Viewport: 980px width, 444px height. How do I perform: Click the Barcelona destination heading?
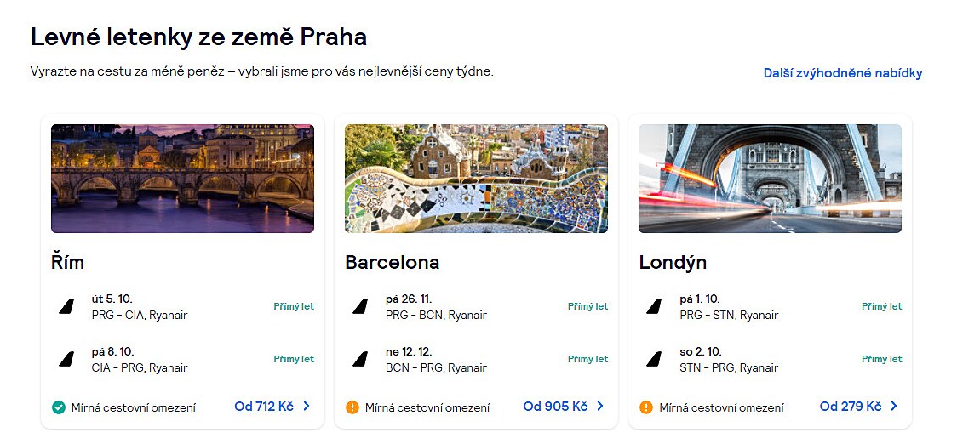click(x=392, y=262)
